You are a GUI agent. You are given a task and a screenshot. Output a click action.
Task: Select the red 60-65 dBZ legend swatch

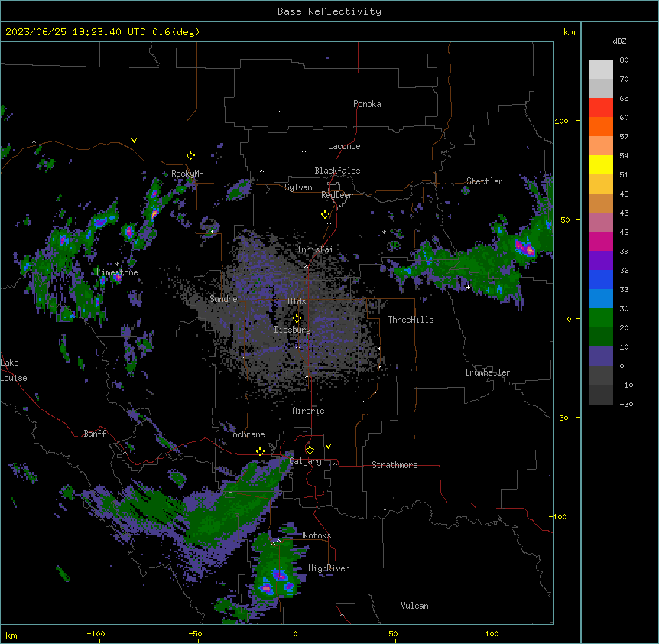click(601, 108)
